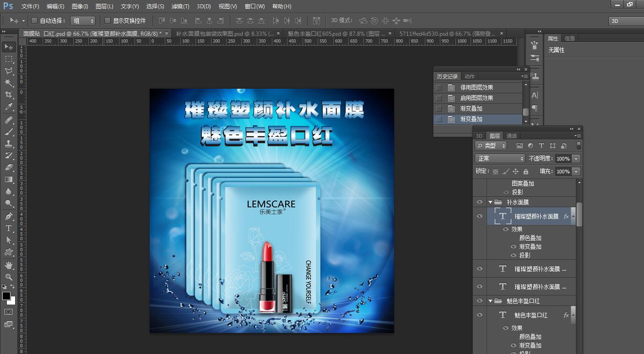Screen dimensions: 644x354
Task: Open the 滤镜(T) menu
Action: click(180, 6)
